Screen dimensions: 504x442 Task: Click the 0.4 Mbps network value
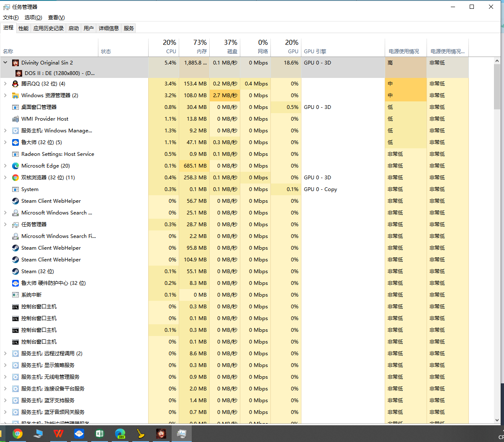[255, 84]
